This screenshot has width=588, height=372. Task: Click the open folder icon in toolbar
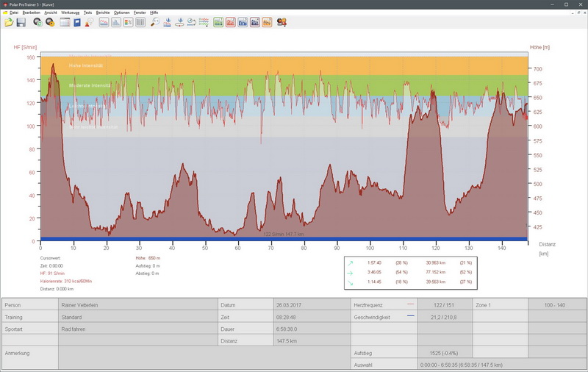9,23
